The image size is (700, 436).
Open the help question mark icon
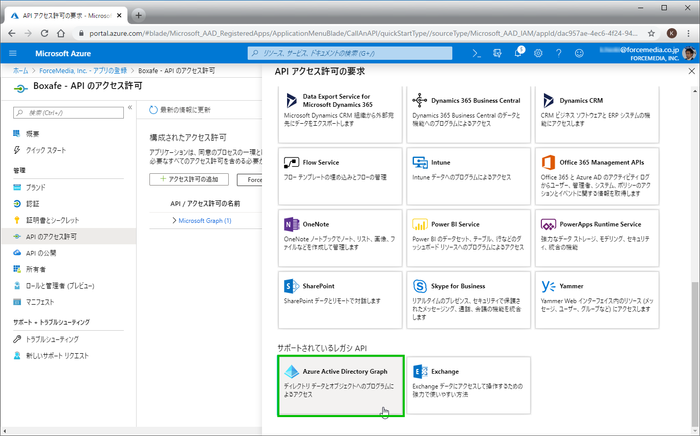[558, 53]
